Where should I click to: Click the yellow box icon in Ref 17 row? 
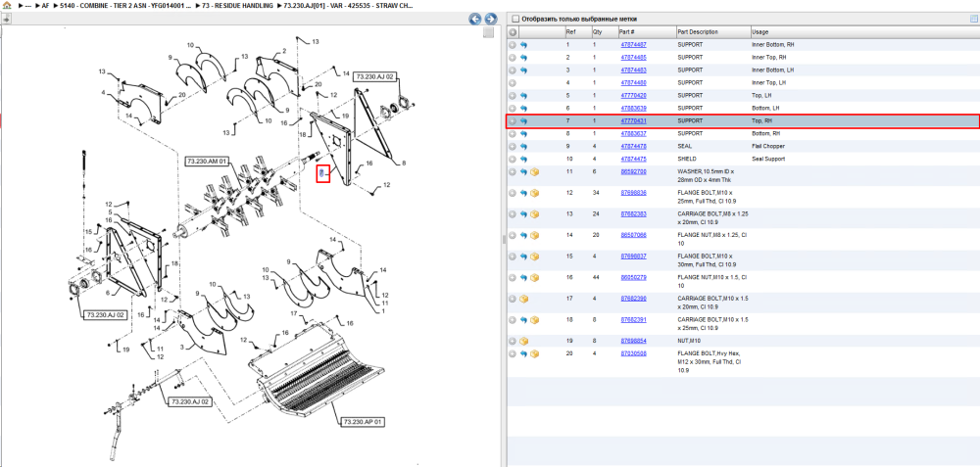pyautogui.click(x=523, y=299)
